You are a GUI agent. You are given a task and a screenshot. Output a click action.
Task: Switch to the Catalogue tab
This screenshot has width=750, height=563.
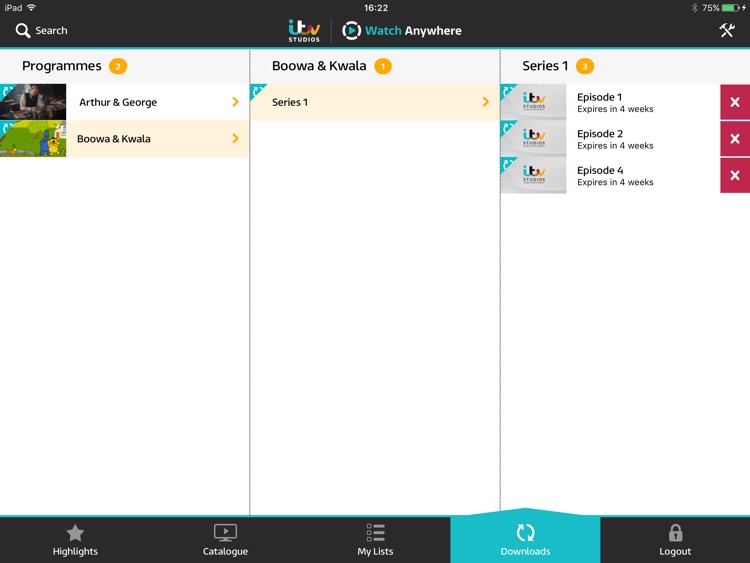point(225,540)
